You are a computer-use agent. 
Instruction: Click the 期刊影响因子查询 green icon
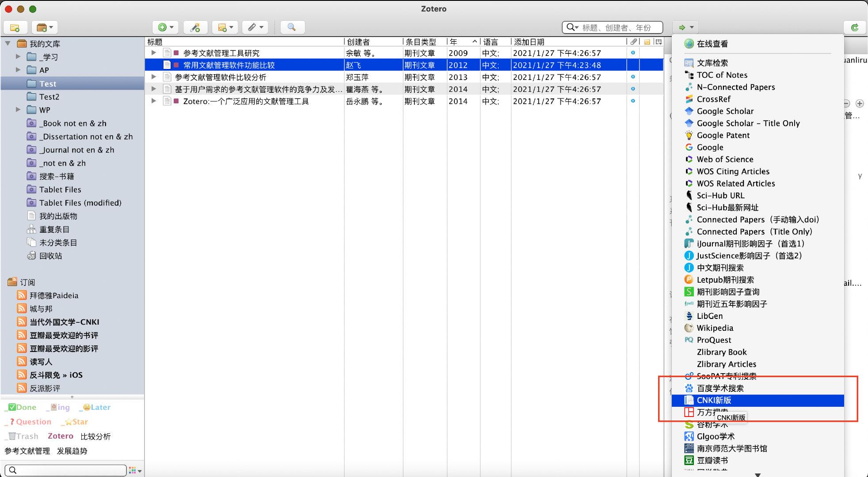[x=689, y=291]
